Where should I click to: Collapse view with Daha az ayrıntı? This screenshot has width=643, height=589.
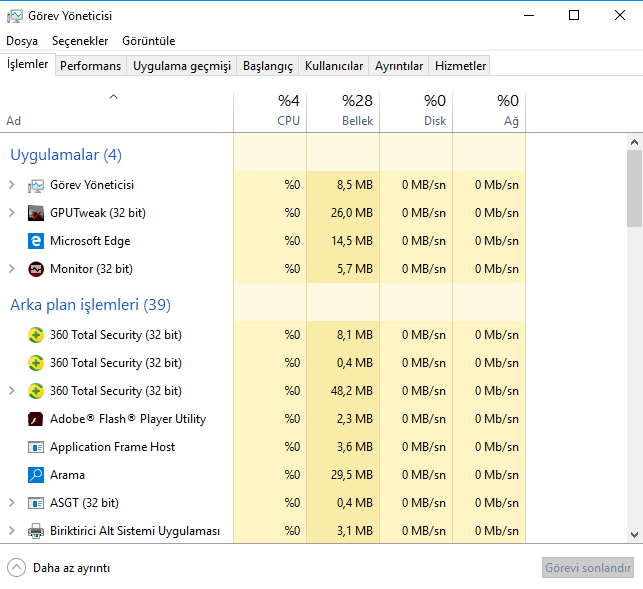[58, 568]
